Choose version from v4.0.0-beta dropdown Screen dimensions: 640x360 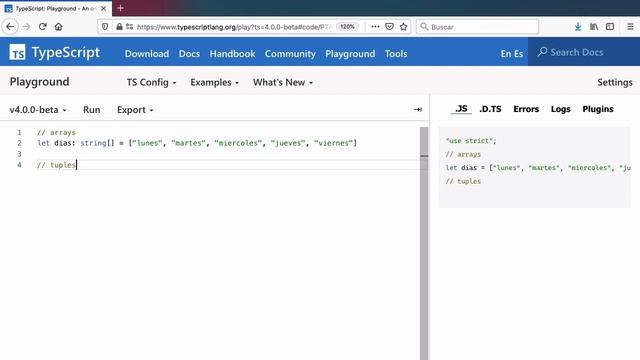[38, 110]
